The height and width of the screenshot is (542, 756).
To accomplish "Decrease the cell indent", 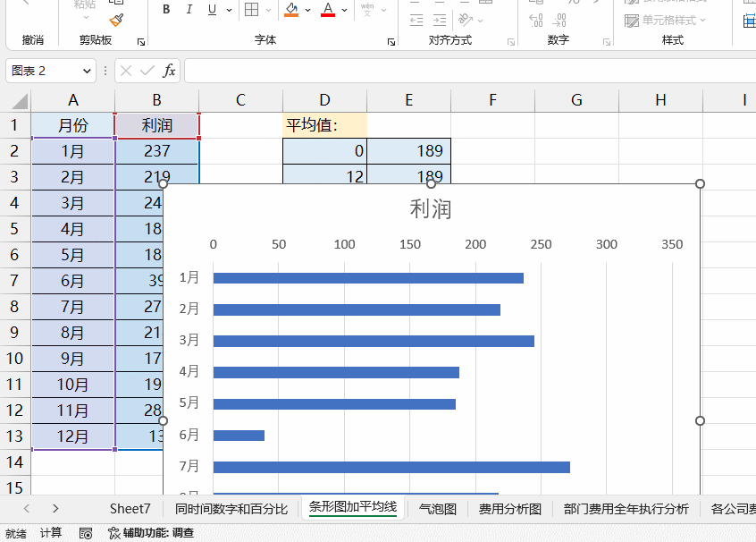I will (416, 21).
